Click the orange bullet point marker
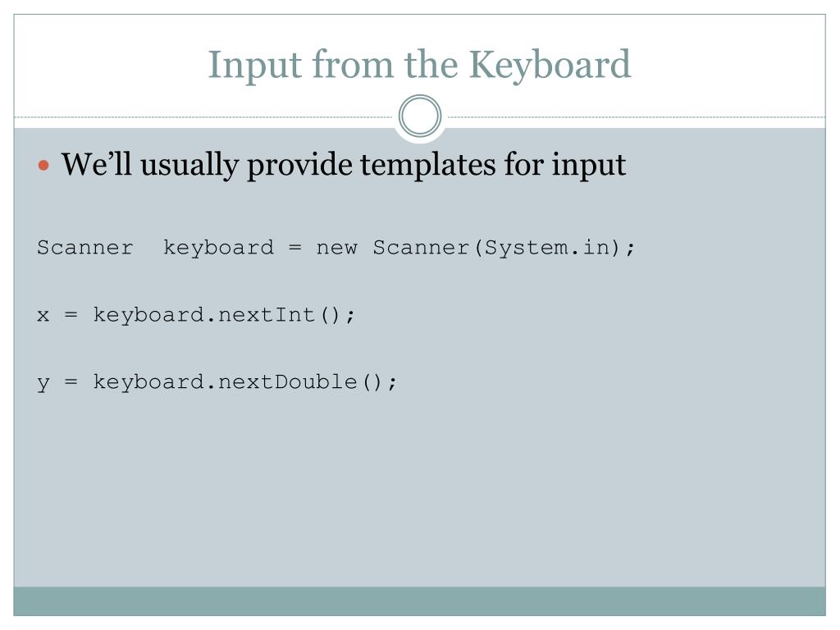This screenshot has height=630, width=840. 44,165
